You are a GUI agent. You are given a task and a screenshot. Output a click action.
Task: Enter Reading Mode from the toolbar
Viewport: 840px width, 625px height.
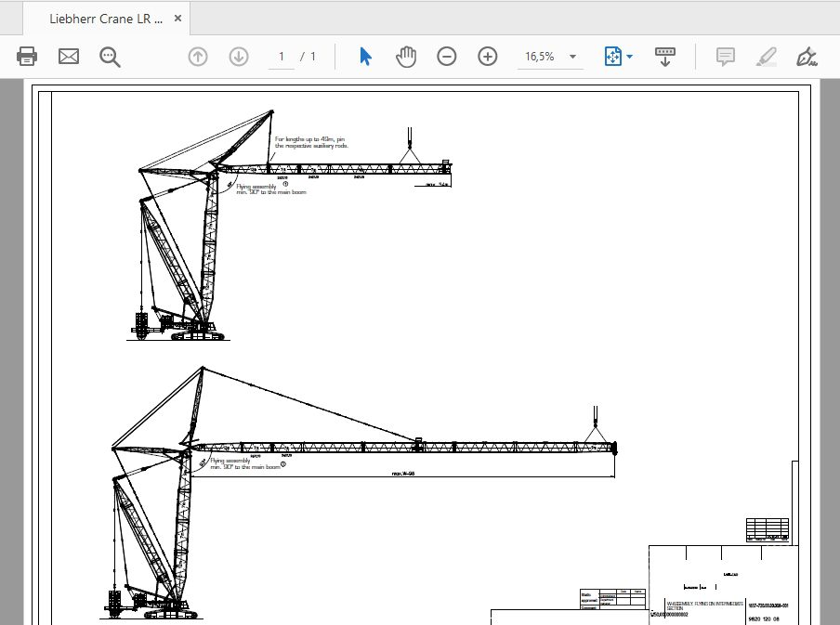click(x=664, y=56)
